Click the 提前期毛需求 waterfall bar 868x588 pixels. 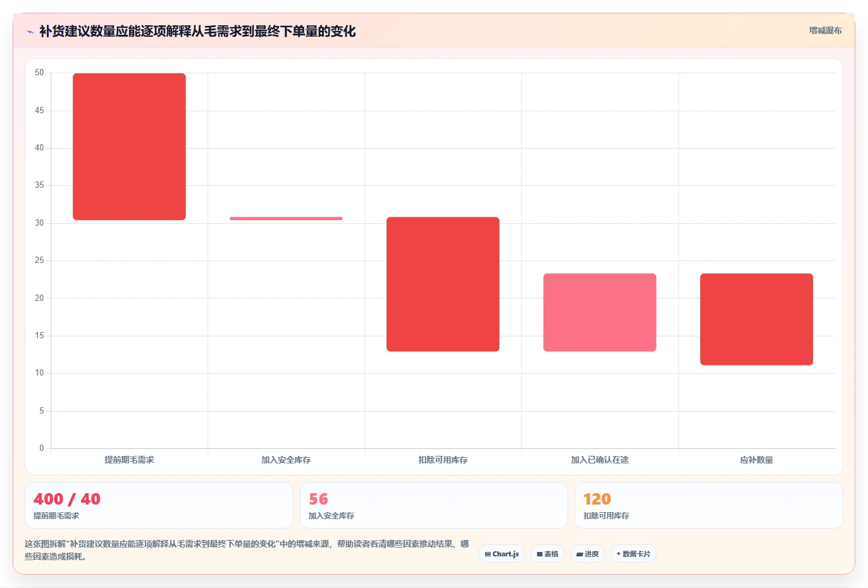[x=129, y=147]
